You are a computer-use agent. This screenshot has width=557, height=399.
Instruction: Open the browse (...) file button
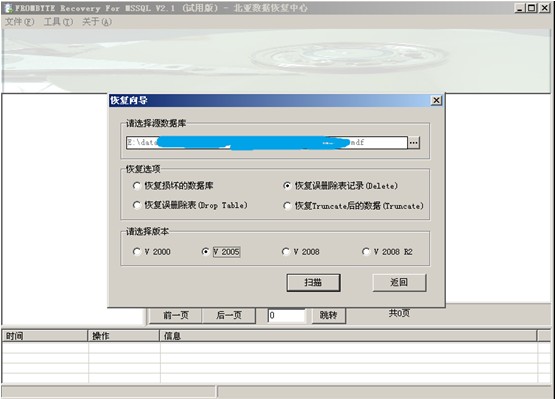coord(413,142)
